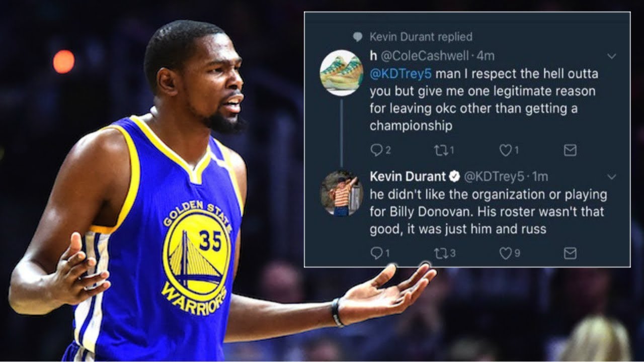The height and width of the screenshot is (362, 644).
Task: Retweet Kevin Durant's reply tweet
Action: click(x=441, y=253)
